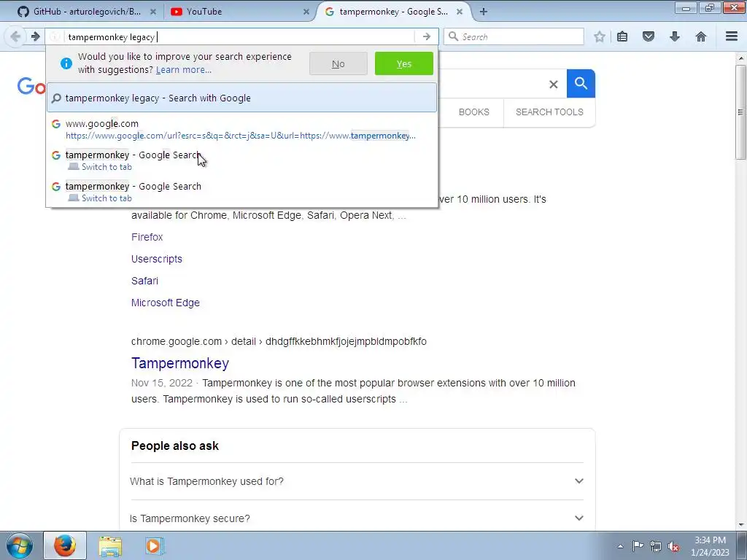Open the Downloads arrow icon
The height and width of the screenshot is (560, 747).
(x=675, y=36)
